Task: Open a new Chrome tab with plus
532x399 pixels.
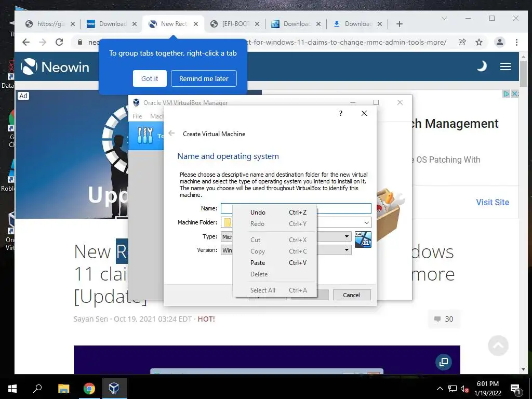Action: pyautogui.click(x=400, y=24)
